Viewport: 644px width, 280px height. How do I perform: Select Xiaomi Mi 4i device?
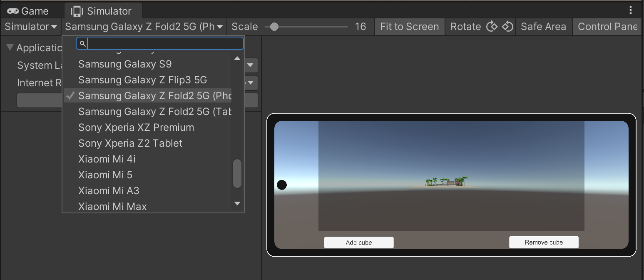pos(147,159)
